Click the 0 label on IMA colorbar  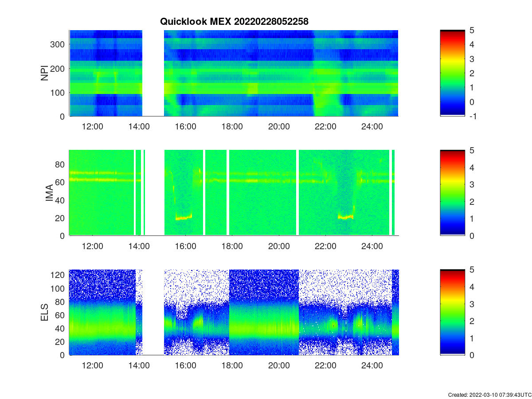(x=472, y=235)
